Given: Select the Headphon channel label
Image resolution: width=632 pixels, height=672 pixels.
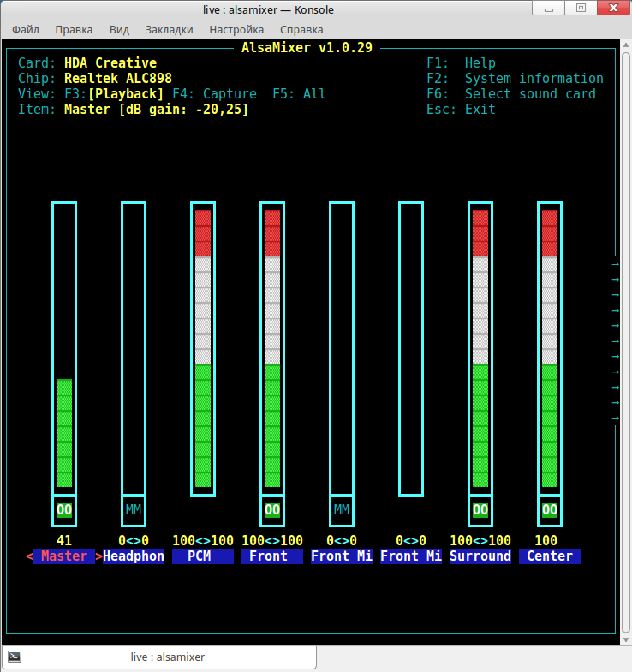Looking at the screenshot, I should (134, 556).
